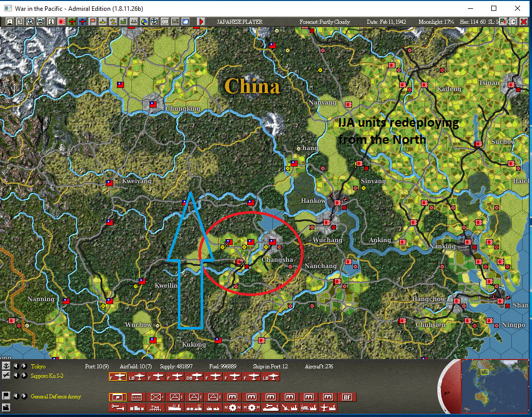Screen dimensions: 532x417
Task: Click the N gear naval shipyard icon
Action: 233,407
